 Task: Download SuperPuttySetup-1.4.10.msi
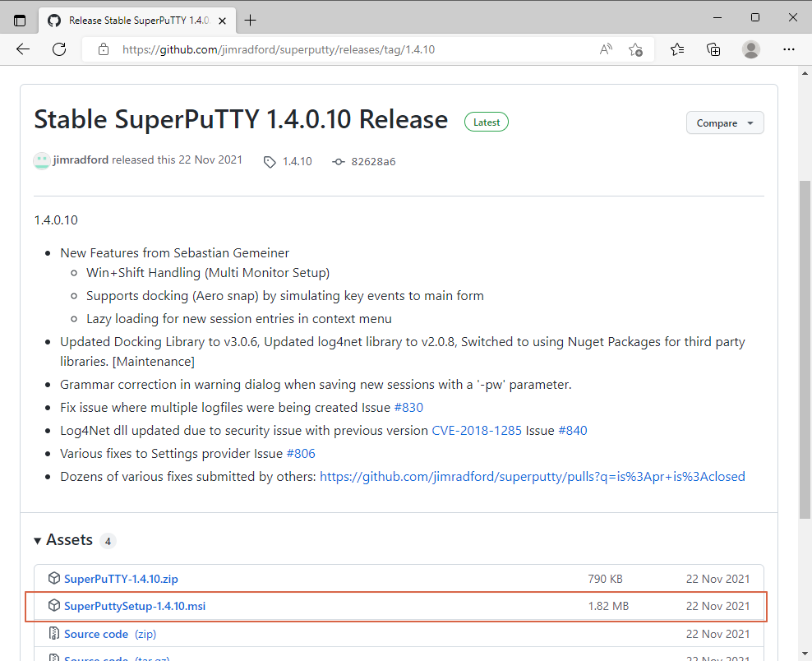pyautogui.click(x=135, y=606)
